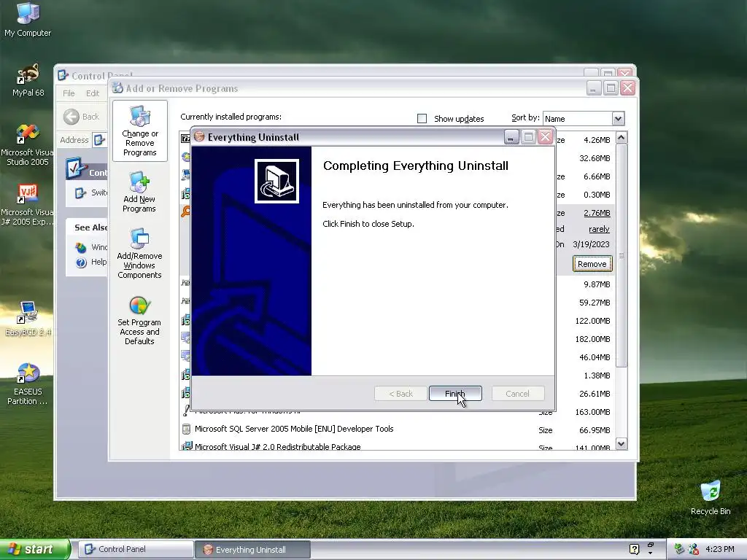Screen dimensions: 747x560
Task: Open the Start menu
Action: point(35,549)
